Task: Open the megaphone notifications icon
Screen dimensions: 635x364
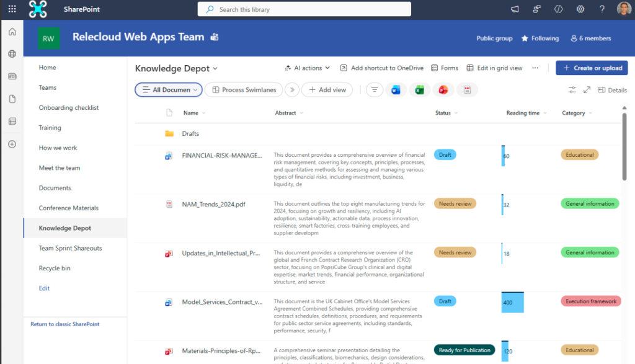Action: click(515, 9)
